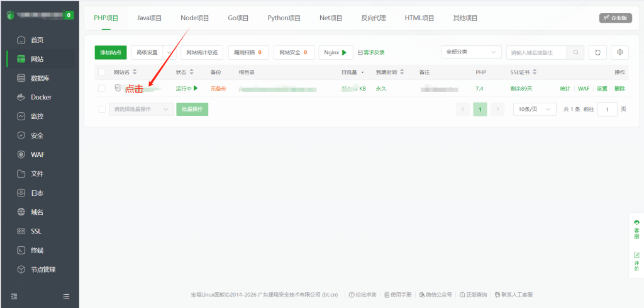Open 评价 feedback floating button

pos(636,261)
